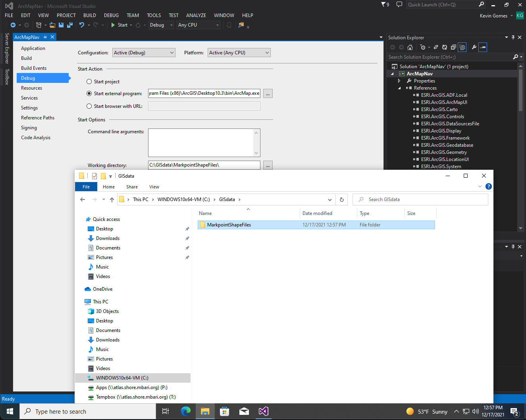Screen dimensions: 526x420
Task: Open the BUILD menu
Action: 90,15
